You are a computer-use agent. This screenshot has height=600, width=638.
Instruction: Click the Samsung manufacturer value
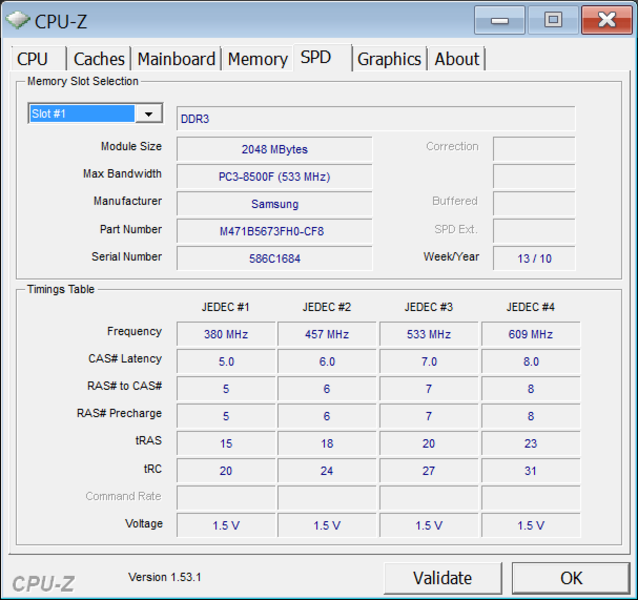[275, 204]
